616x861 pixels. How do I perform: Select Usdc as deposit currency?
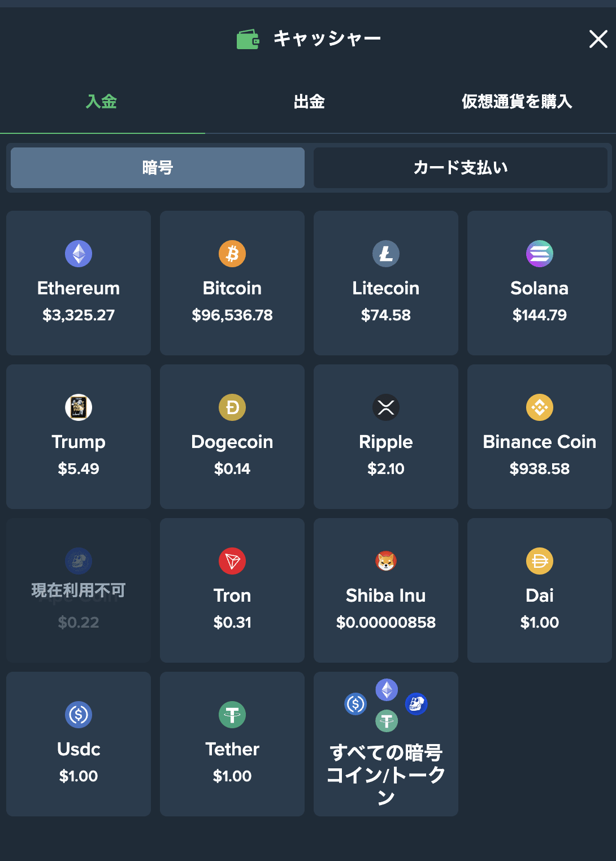click(79, 744)
